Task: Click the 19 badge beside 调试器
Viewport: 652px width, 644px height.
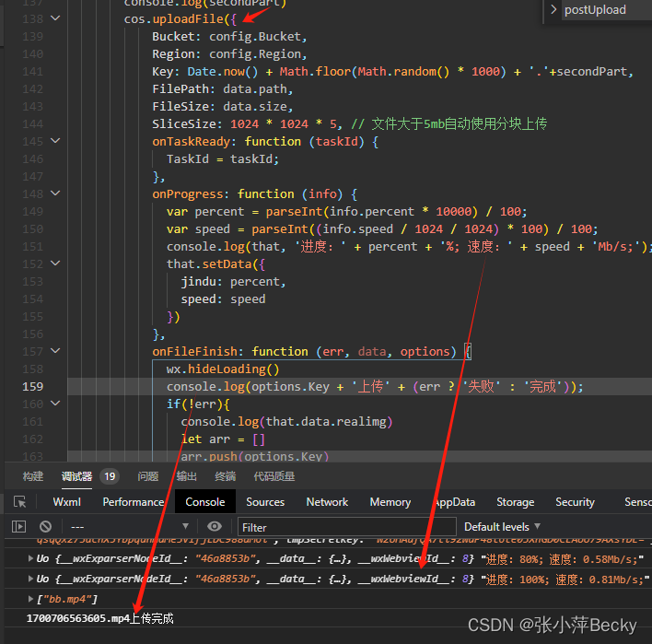Action: (x=110, y=476)
